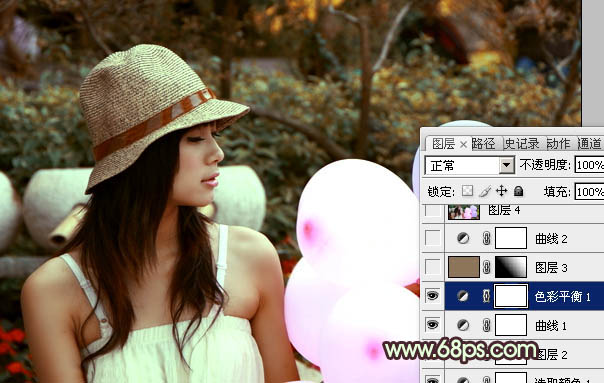Toggle lock position move icon
This screenshot has height=383, width=604.
point(502,191)
